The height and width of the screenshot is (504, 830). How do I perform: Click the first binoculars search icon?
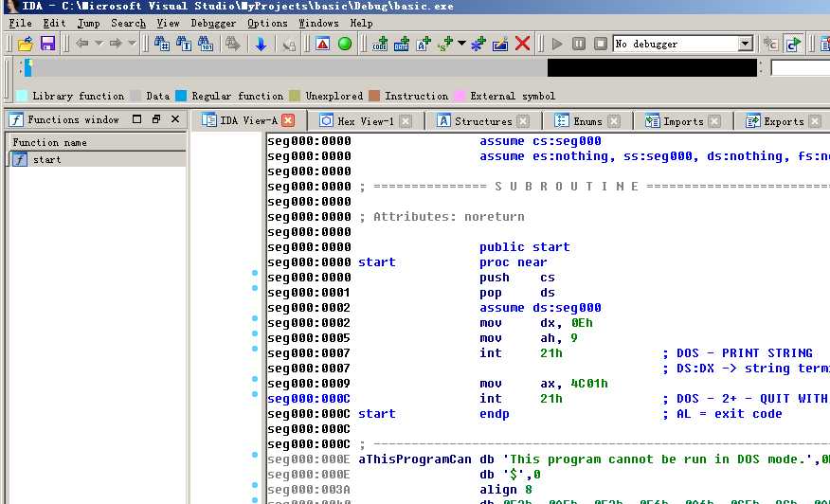pyautogui.click(x=161, y=44)
